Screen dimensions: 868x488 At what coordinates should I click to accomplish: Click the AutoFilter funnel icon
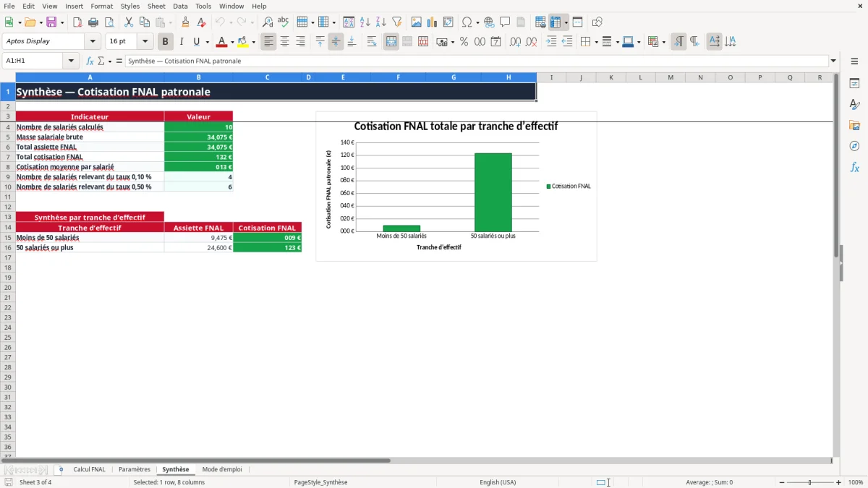pyautogui.click(x=397, y=22)
